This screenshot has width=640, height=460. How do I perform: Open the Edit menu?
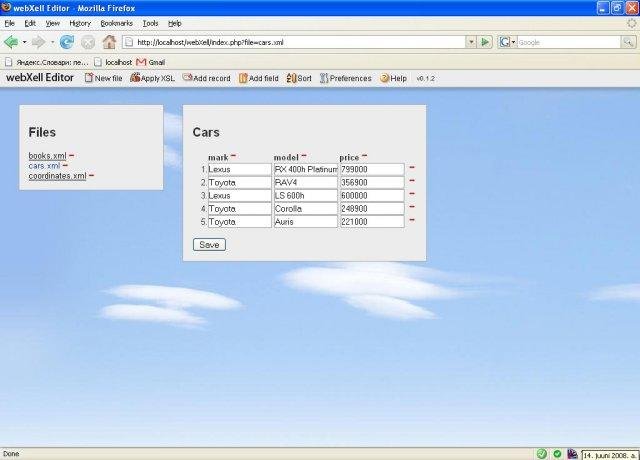pyautogui.click(x=30, y=23)
